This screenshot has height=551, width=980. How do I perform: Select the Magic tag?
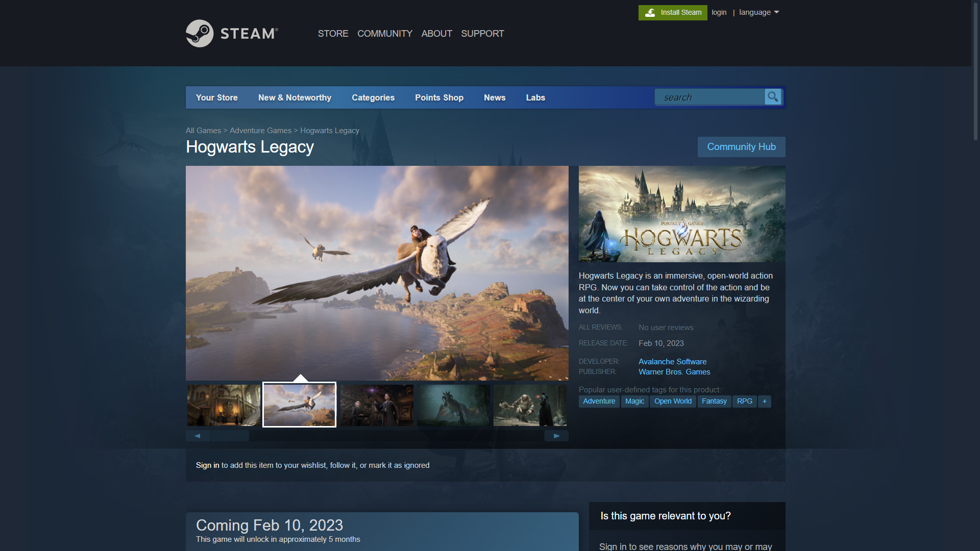(634, 402)
